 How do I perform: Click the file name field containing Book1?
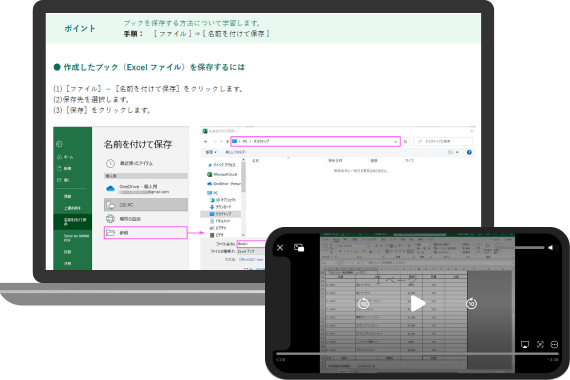tap(252, 244)
